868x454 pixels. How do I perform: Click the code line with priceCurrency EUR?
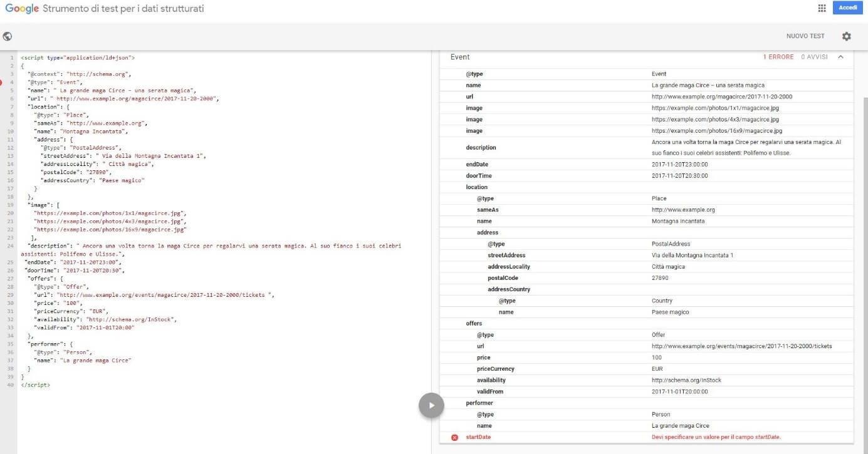tap(71, 311)
